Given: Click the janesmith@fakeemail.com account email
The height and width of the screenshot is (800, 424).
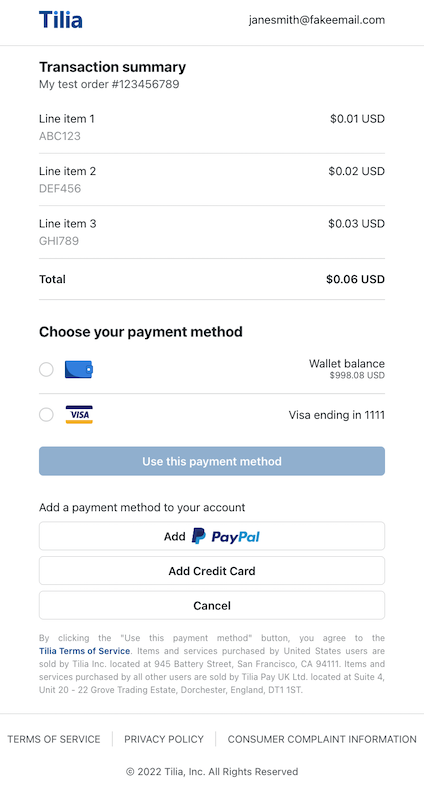Looking at the screenshot, I should tap(317, 20).
